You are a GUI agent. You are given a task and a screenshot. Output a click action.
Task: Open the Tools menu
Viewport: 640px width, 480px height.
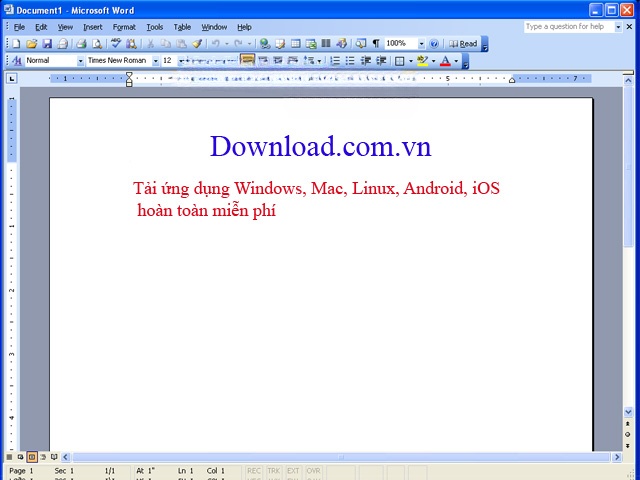[155, 27]
